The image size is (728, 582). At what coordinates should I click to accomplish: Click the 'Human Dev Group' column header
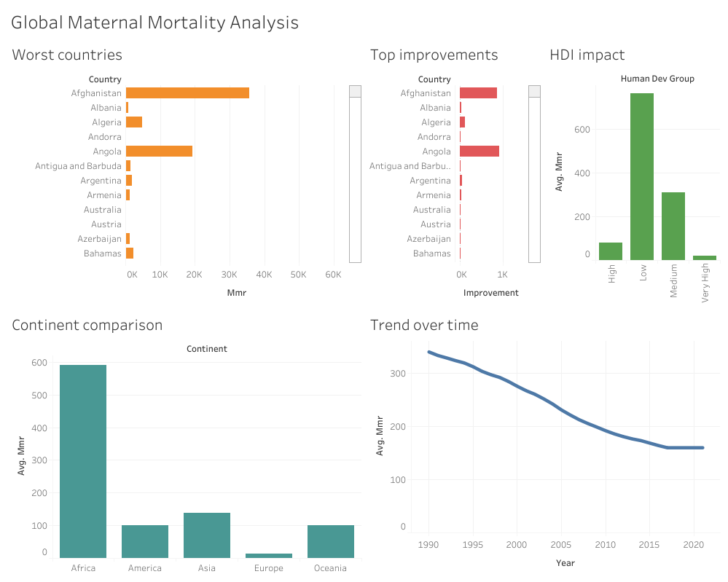(x=657, y=79)
